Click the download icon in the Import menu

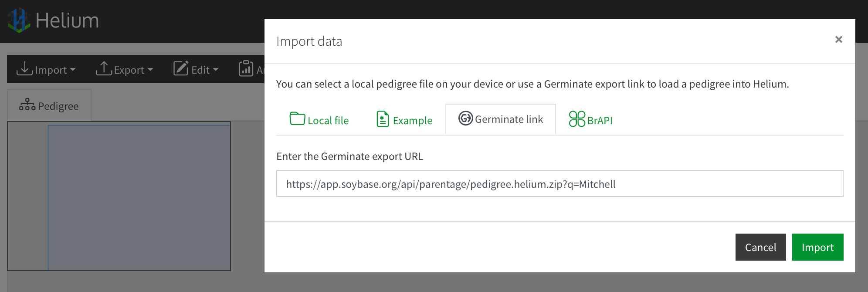pyautogui.click(x=24, y=69)
